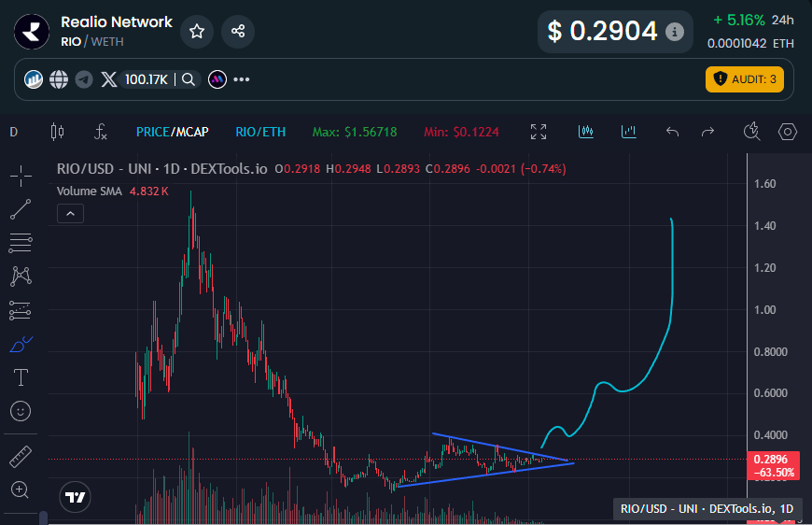Click the AUDIT: 3 badge
The height and width of the screenshot is (525, 812).
pos(744,79)
